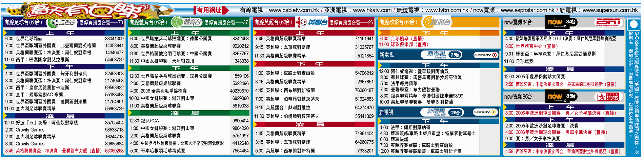
Task: Click the ESPN logo
Action: 608,22
